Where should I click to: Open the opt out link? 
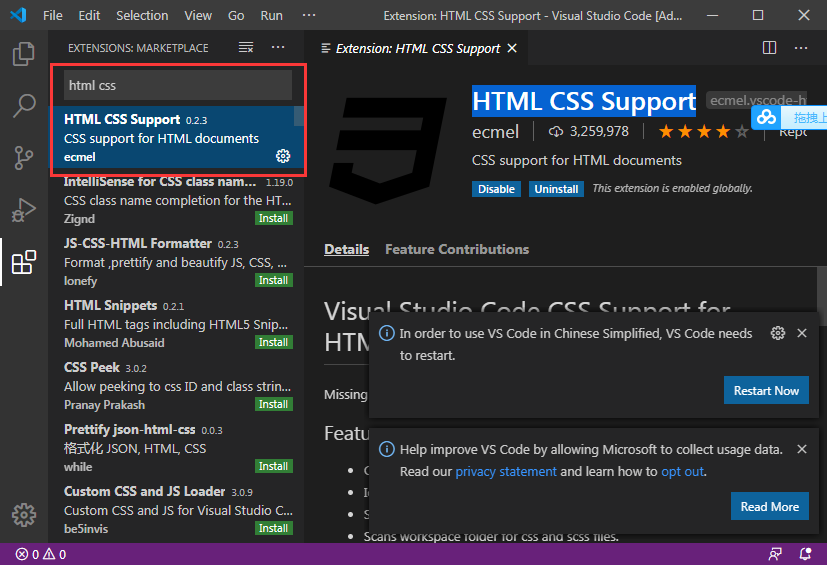coord(682,471)
